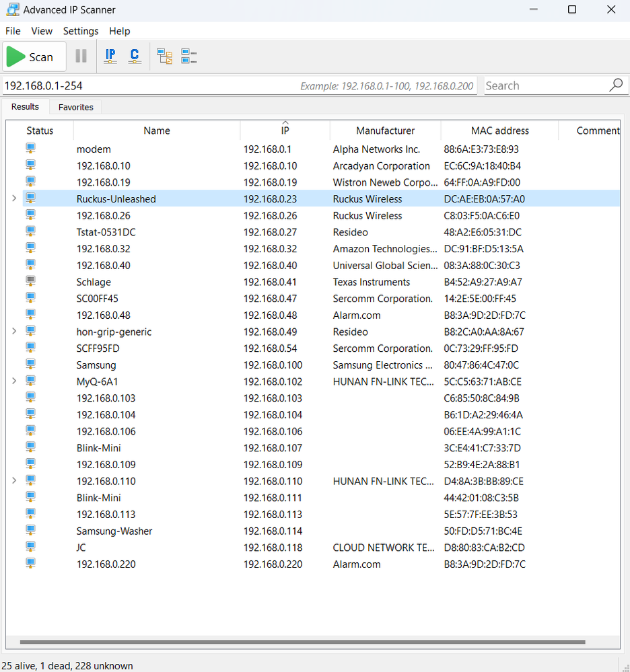Open the Settings menu

(x=81, y=31)
